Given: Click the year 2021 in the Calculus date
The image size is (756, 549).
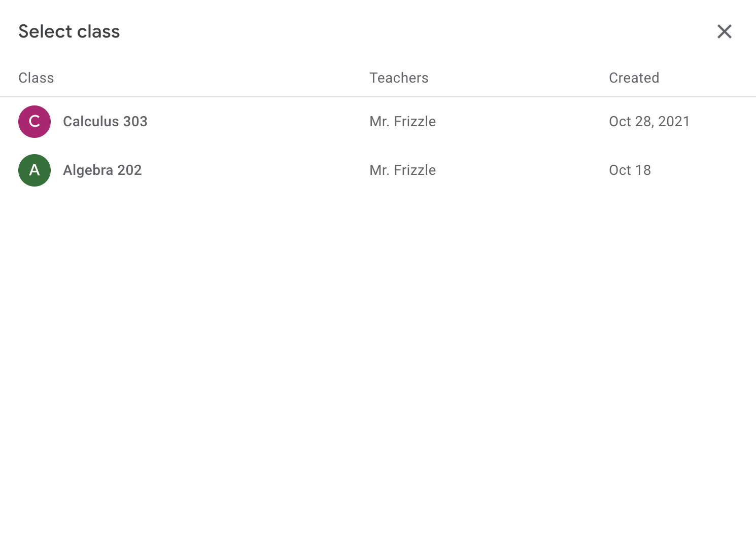Looking at the screenshot, I should point(674,122).
